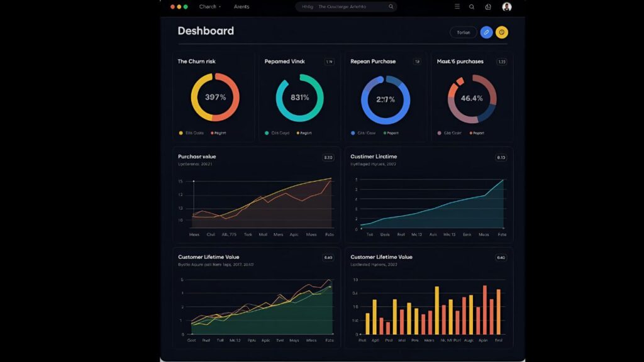Viewport: 644px width, 362px height.
Task: Open the badge icon on the Purchase Value card
Action: click(328, 157)
